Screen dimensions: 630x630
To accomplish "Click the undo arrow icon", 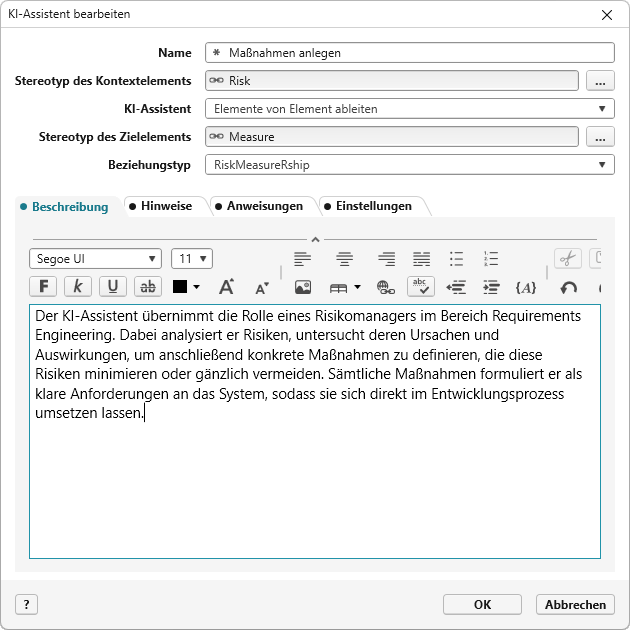I will click(x=568, y=287).
